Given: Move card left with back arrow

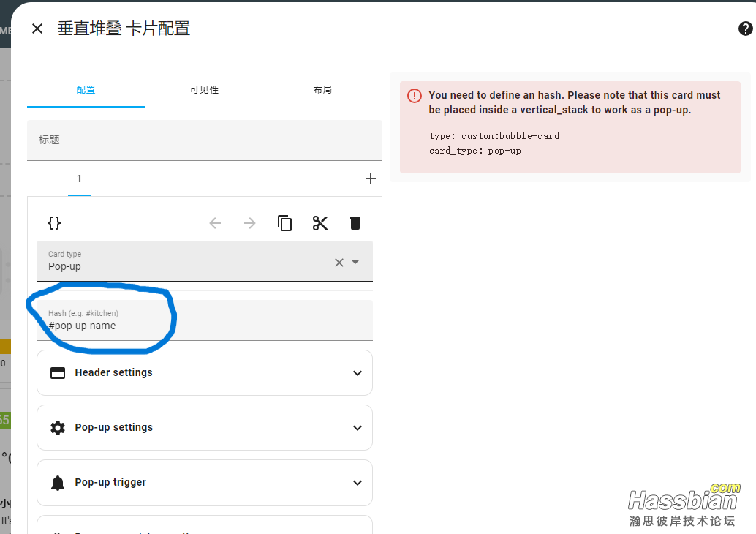Looking at the screenshot, I should point(215,223).
